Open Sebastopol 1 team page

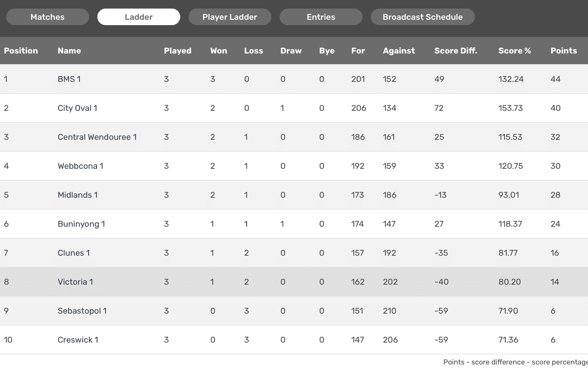82,311
